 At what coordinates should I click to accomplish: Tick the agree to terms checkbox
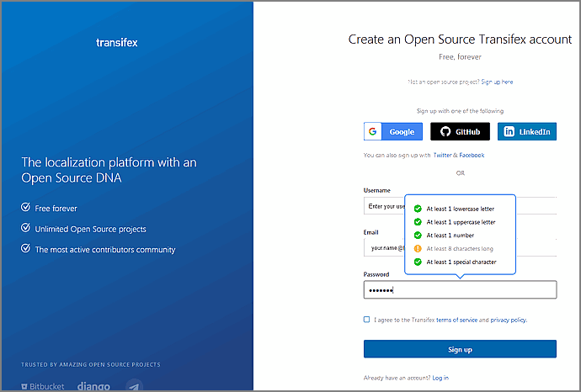coord(366,320)
